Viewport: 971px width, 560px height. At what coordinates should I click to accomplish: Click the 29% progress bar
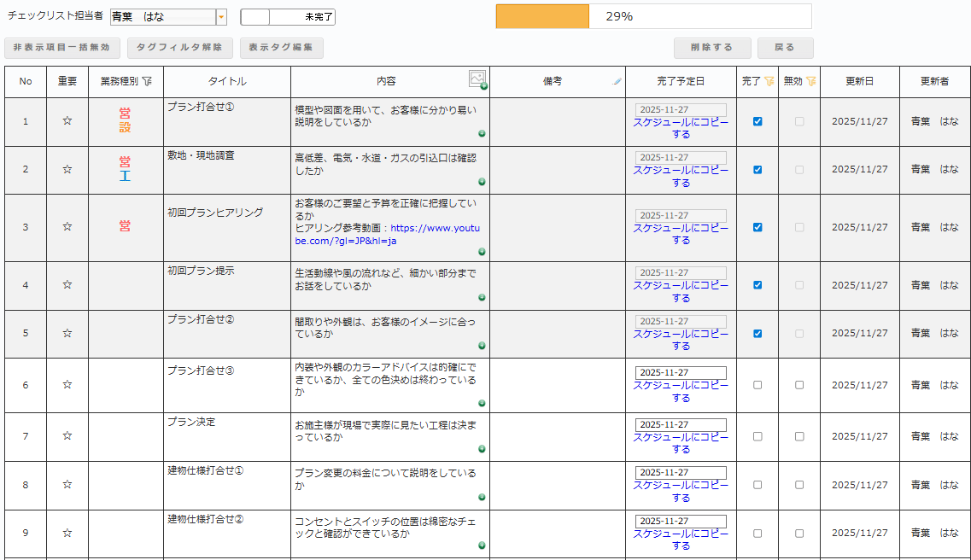(653, 16)
